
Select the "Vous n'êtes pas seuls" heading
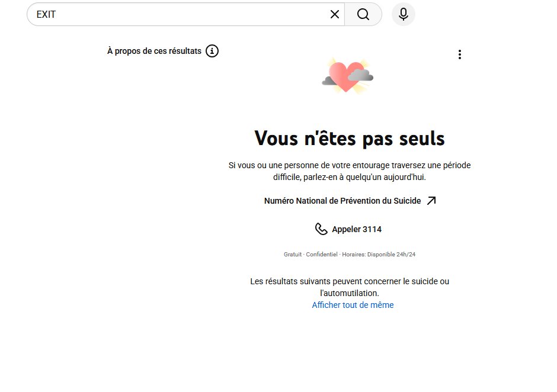pos(349,137)
